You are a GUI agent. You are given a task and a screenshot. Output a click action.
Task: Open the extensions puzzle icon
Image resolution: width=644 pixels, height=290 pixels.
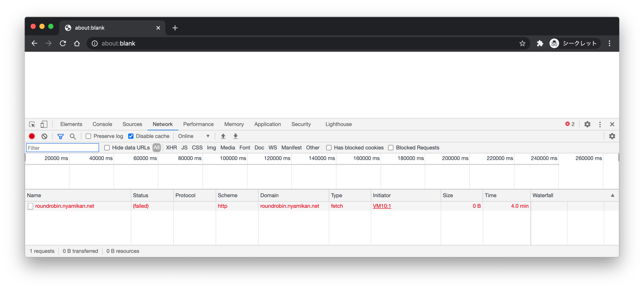coord(540,43)
